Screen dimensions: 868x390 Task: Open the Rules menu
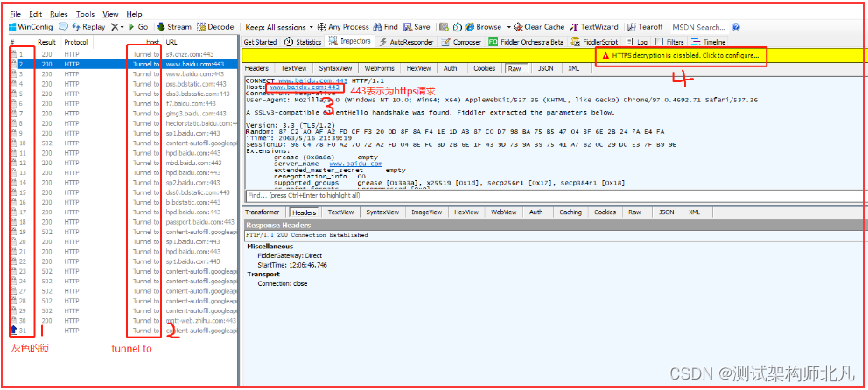coord(59,14)
